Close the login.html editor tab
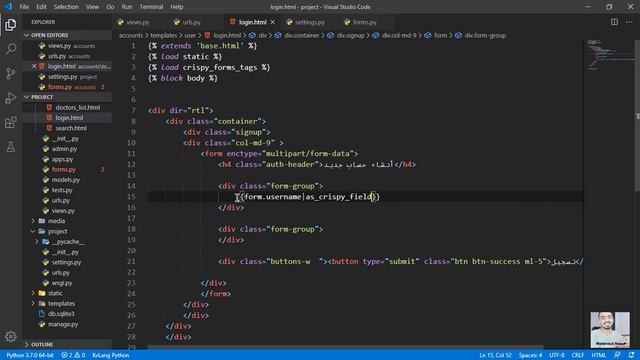Image resolution: width=640 pixels, height=360 pixels. point(273,22)
